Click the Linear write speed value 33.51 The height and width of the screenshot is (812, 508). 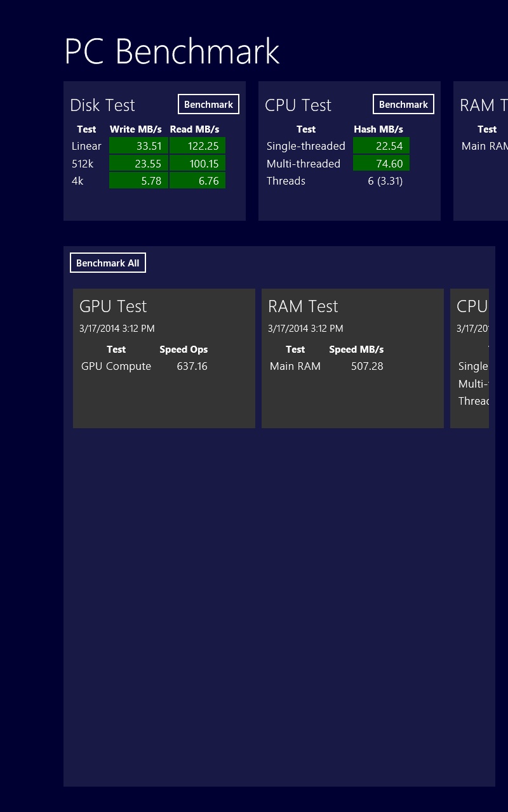point(138,146)
